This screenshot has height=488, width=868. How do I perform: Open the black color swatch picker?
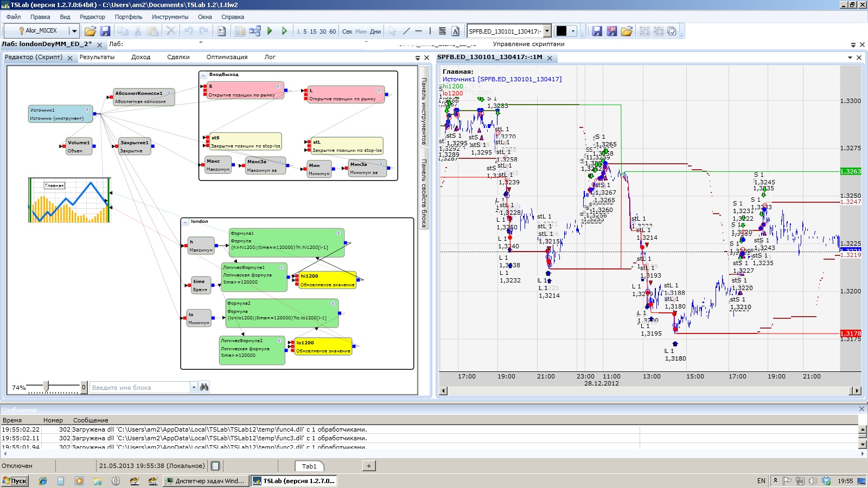(x=561, y=31)
